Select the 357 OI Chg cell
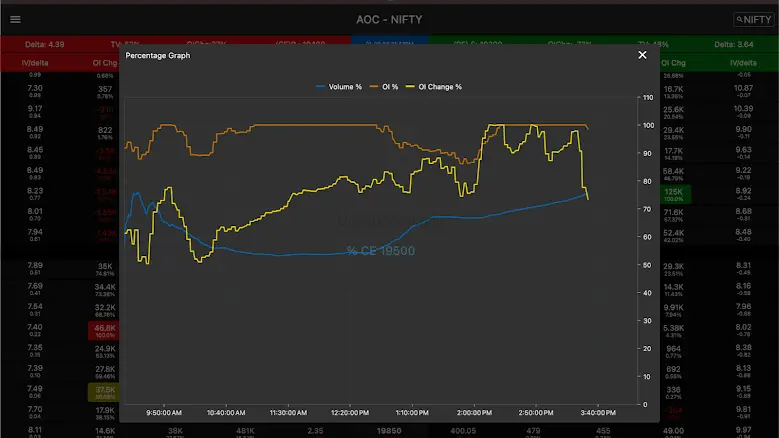The height and width of the screenshot is (438, 779). [105, 91]
